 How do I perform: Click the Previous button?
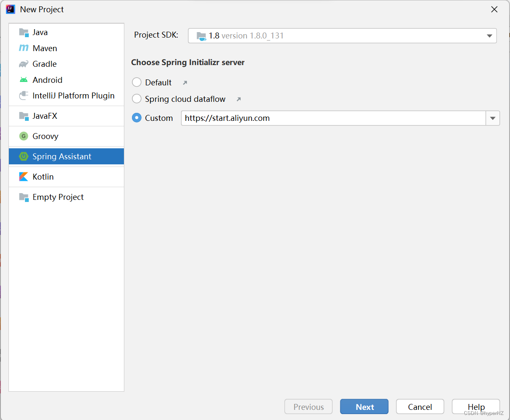(x=308, y=406)
